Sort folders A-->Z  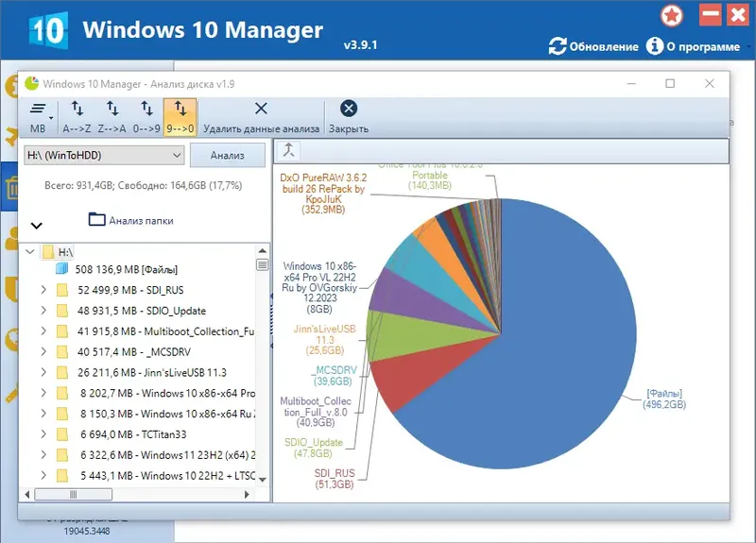point(77,117)
